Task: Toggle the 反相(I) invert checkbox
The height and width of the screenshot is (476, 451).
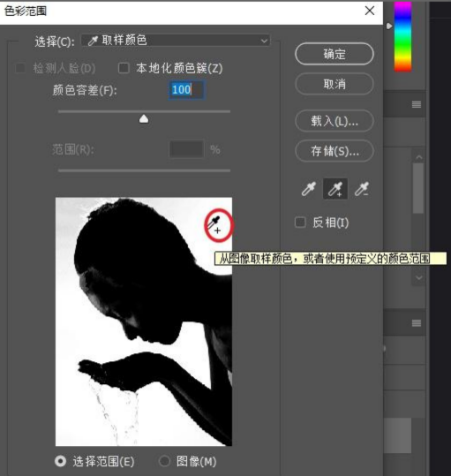Action: pos(300,223)
